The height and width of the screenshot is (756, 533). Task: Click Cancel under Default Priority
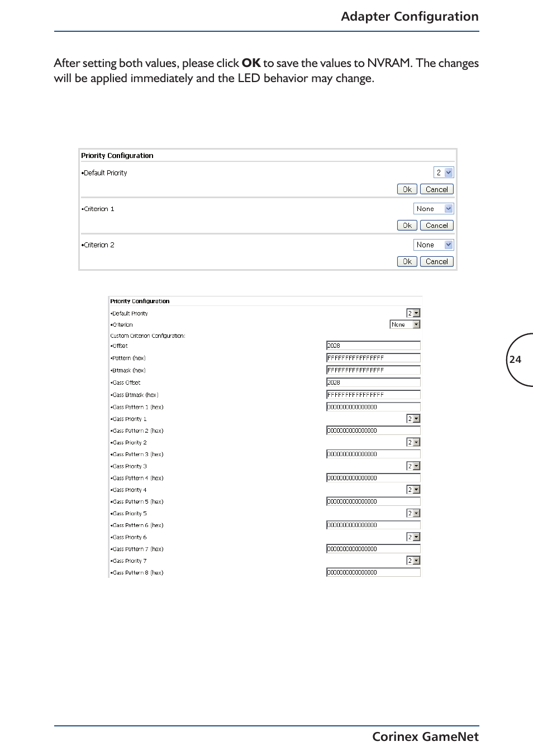(436, 189)
